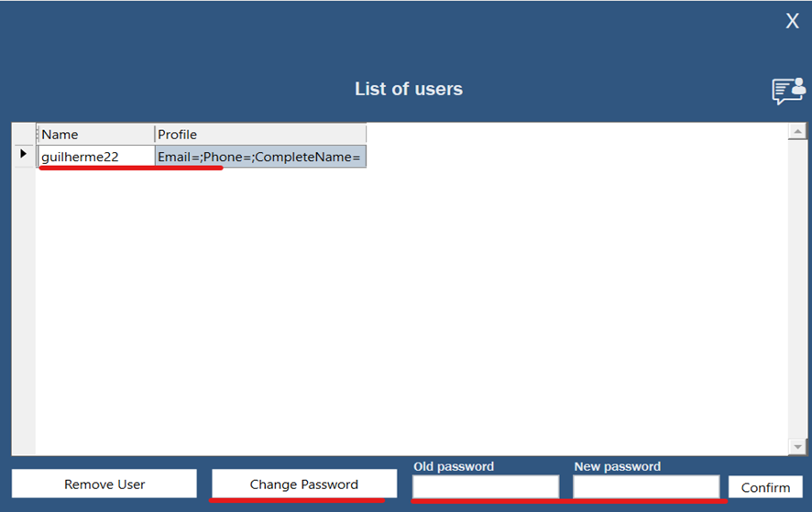This screenshot has width=812, height=512.
Task: Select the guilherme22 name cell
Action: pyautogui.click(x=96, y=157)
